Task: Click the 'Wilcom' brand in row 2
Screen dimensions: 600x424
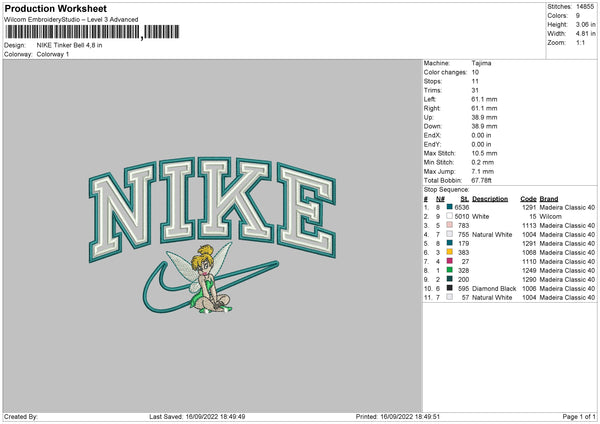Action: click(x=550, y=217)
